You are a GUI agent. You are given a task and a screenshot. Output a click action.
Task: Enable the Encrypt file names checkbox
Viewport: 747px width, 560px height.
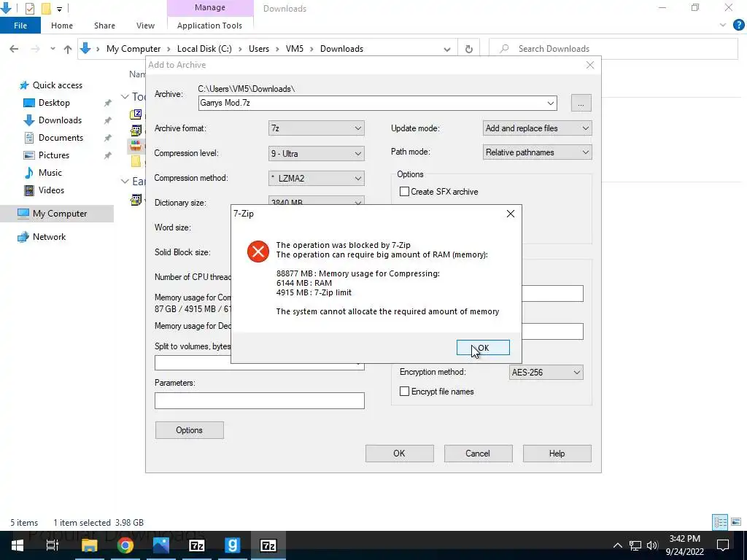coord(404,392)
